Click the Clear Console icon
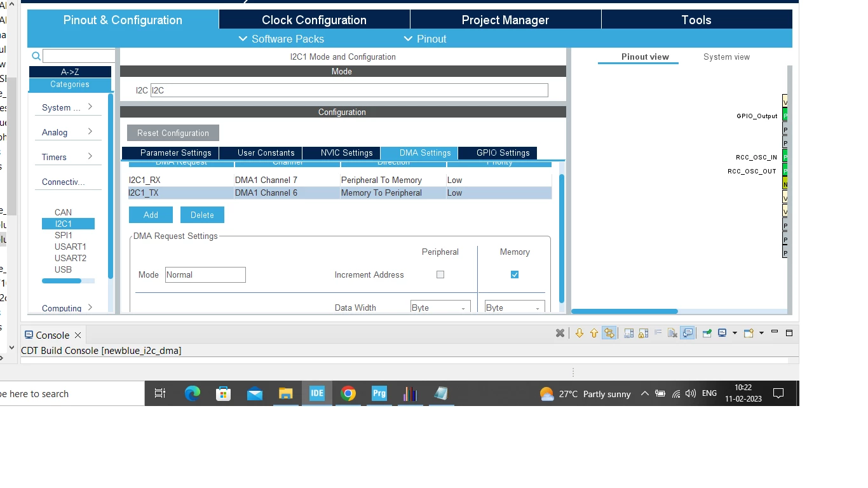Viewport: 868px width, 488px height. tap(673, 333)
